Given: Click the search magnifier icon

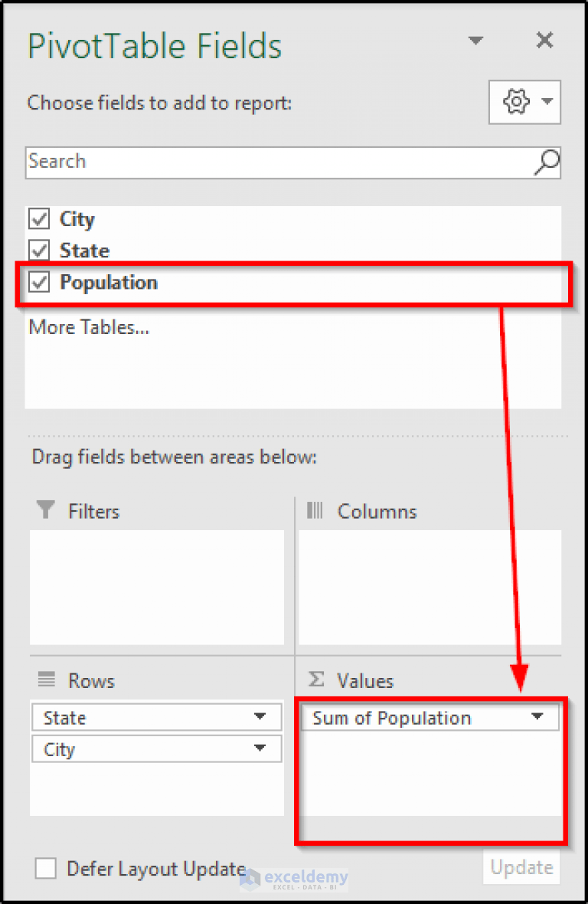Looking at the screenshot, I should pyautogui.click(x=545, y=162).
